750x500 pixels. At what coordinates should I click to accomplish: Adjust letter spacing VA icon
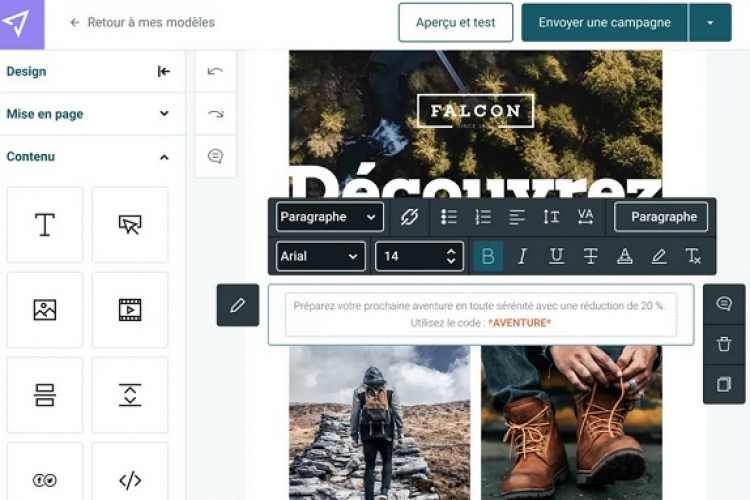click(x=585, y=217)
